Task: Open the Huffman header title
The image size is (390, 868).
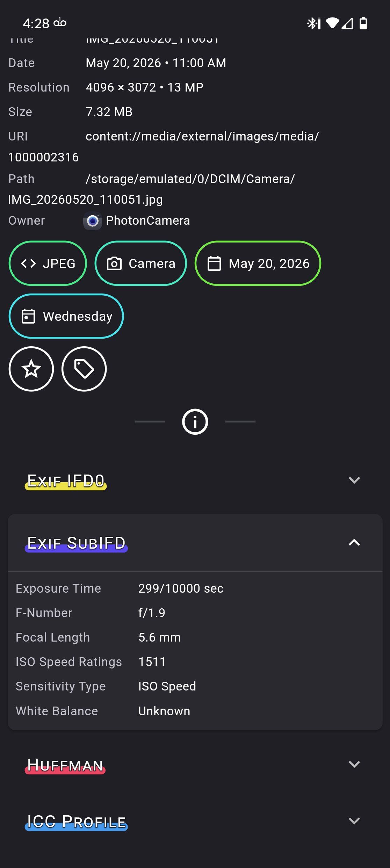Action: pyautogui.click(x=65, y=765)
